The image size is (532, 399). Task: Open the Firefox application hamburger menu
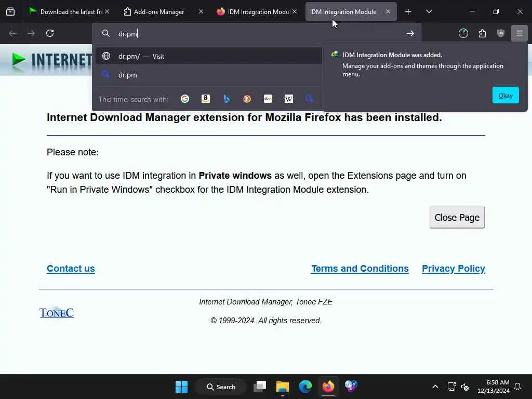click(x=520, y=33)
